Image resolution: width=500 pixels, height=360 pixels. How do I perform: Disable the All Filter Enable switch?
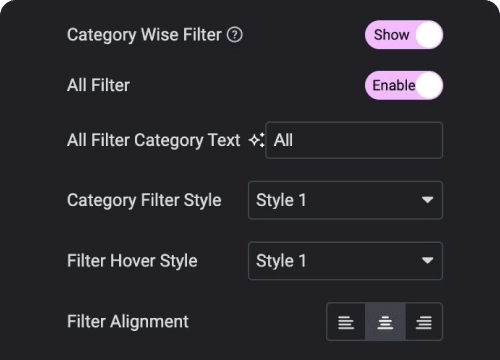(x=404, y=85)
